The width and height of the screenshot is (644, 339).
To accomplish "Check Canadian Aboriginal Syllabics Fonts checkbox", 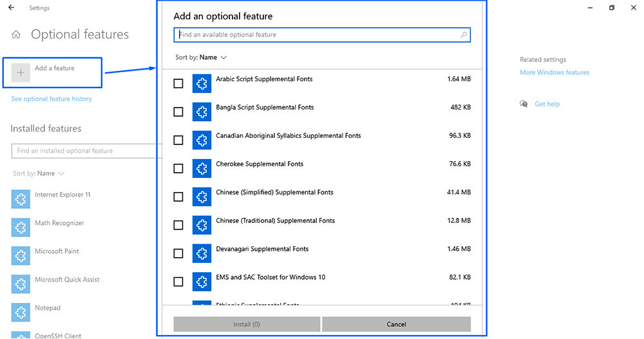I will click(x=178, y=140).
